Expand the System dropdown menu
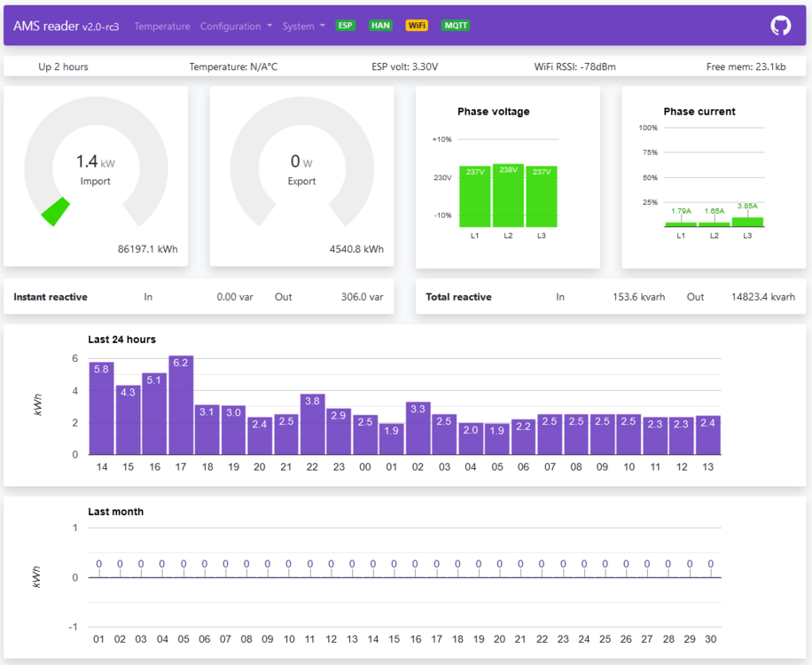 (x=303, y=27)
